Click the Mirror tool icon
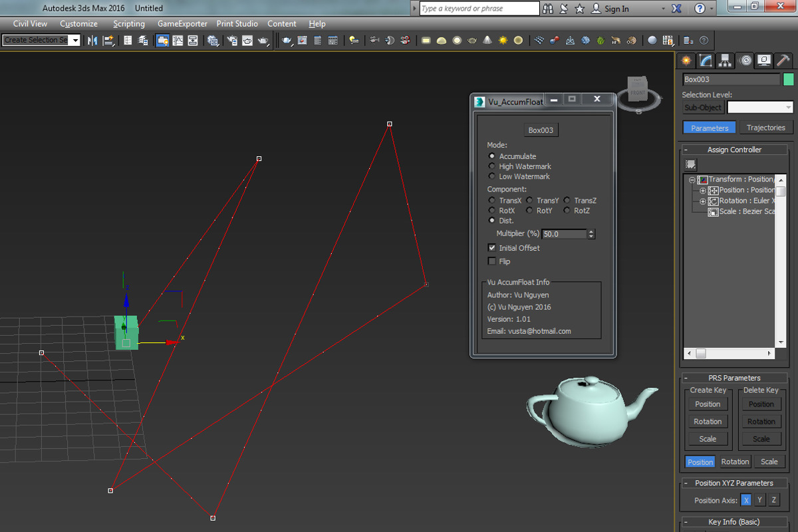The image size is (798, 532). point(92,41)
